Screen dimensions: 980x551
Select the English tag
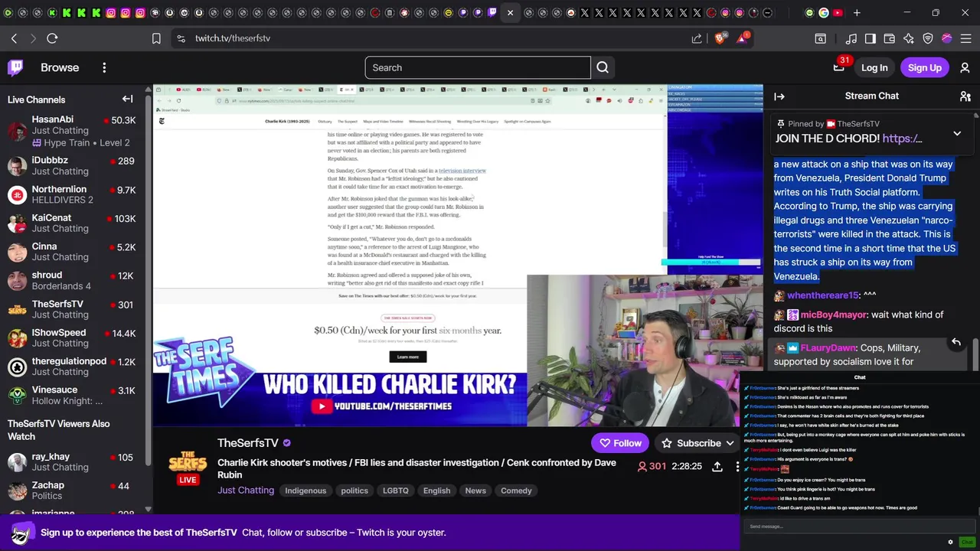(x=437, y=491)
